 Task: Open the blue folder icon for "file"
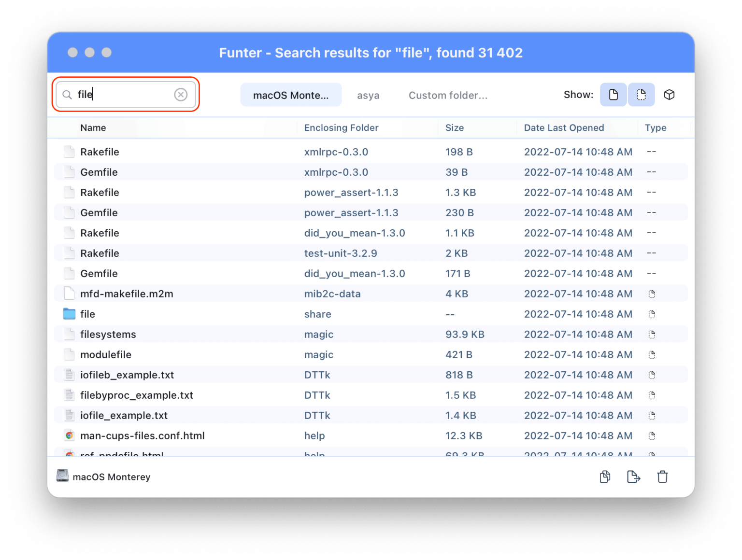(68, 313)
